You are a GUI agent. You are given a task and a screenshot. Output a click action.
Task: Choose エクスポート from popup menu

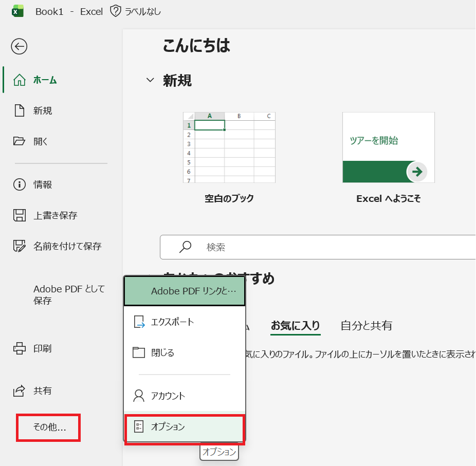185,322
